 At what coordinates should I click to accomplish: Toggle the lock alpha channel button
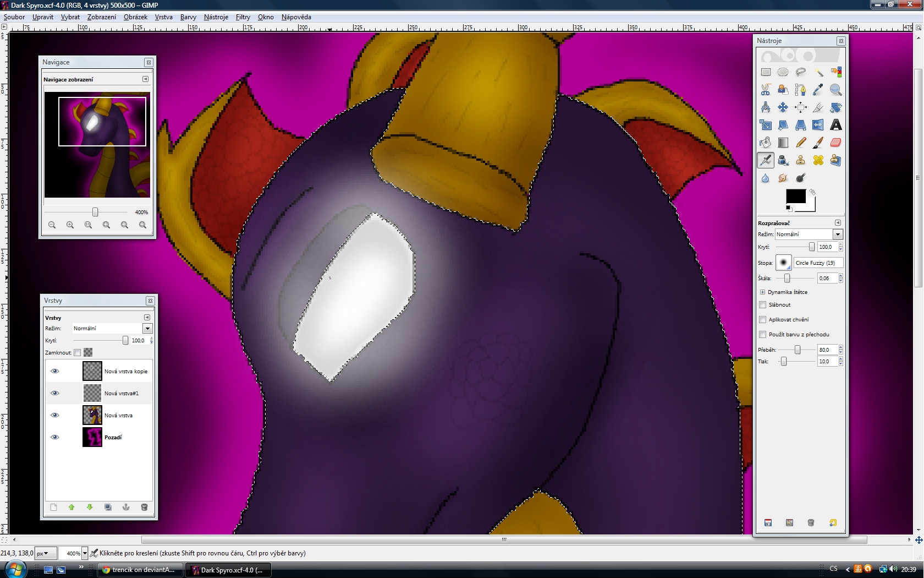click(88, 352)
